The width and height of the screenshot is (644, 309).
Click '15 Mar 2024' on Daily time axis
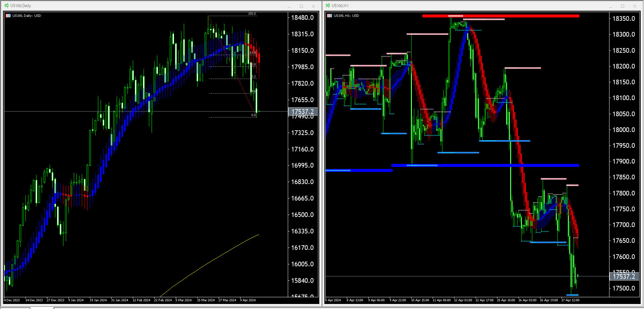click(x=206, y=300)
